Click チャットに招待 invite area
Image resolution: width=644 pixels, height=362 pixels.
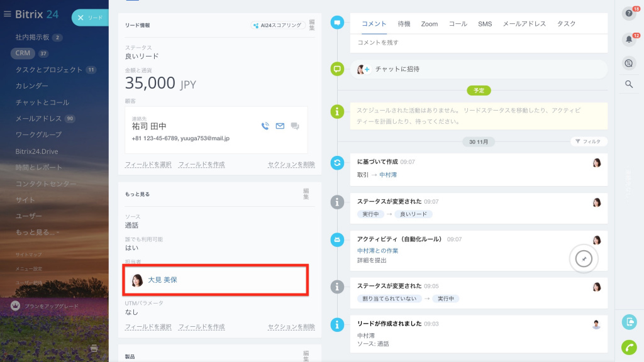point(479,69)
